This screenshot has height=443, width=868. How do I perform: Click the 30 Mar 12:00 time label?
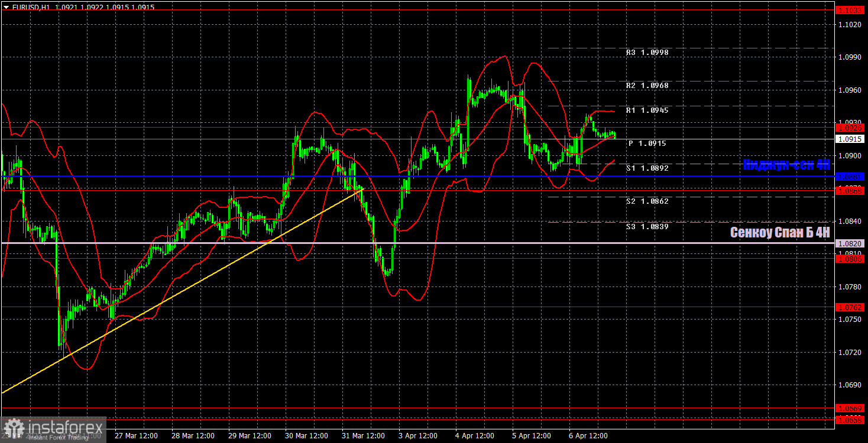pos(306,436)
